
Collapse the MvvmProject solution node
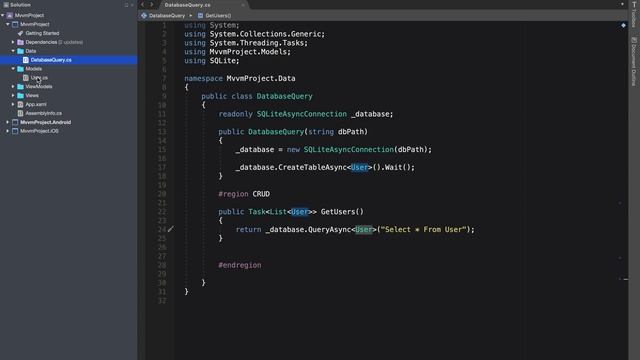click(x=3, y=15)
